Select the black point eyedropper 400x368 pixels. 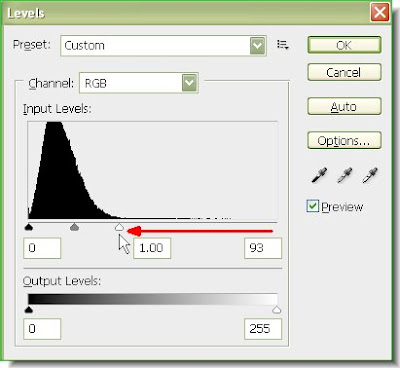tap(319, 175)
